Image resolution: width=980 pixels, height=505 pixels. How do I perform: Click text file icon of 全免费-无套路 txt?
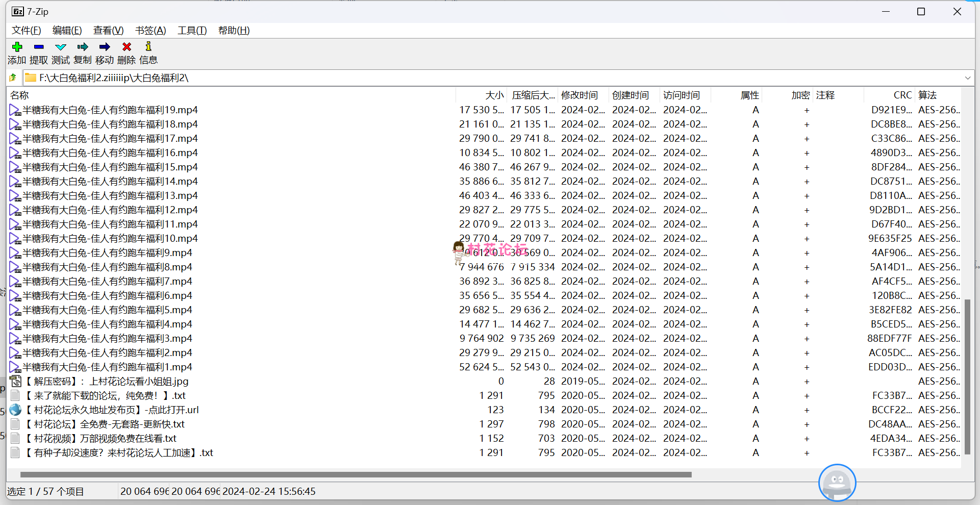pos(15,424)
